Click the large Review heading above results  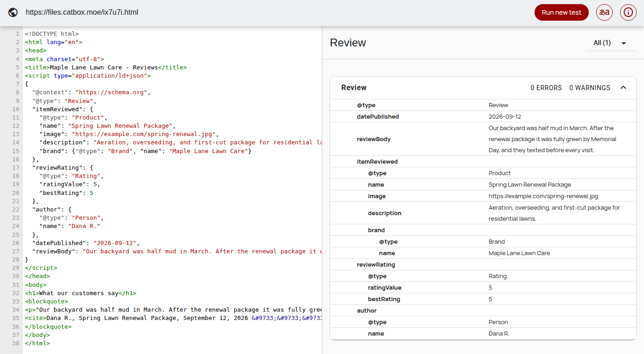coord(348,43)
